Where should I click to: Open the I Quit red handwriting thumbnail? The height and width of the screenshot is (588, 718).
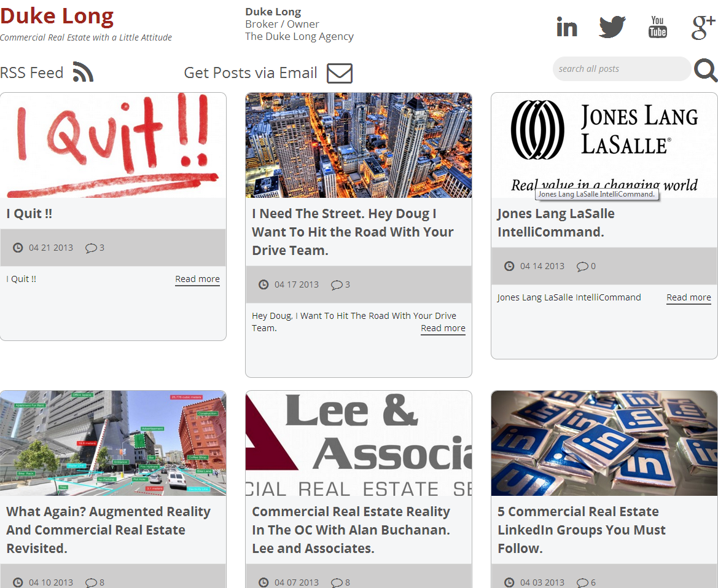click(113, 145)
